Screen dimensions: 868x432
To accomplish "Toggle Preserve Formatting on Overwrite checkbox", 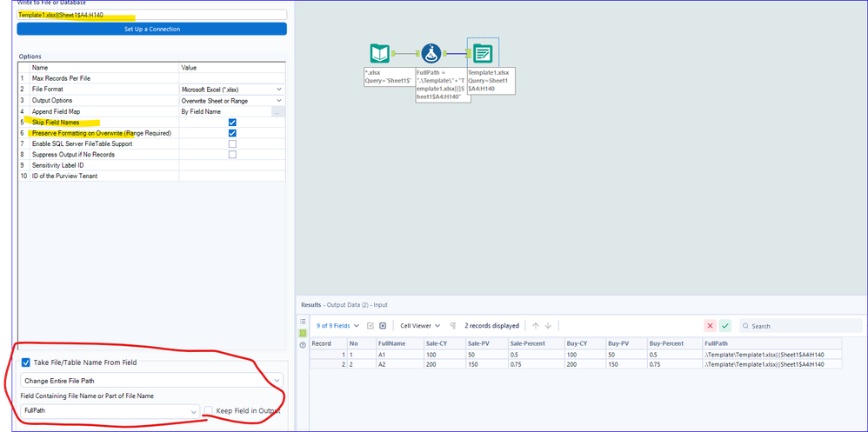I will 232,133.
